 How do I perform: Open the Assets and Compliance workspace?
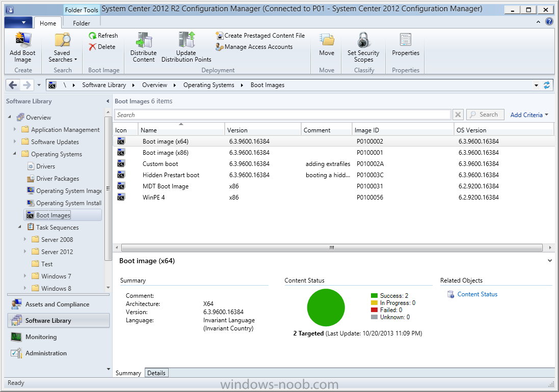coord(58,304)
